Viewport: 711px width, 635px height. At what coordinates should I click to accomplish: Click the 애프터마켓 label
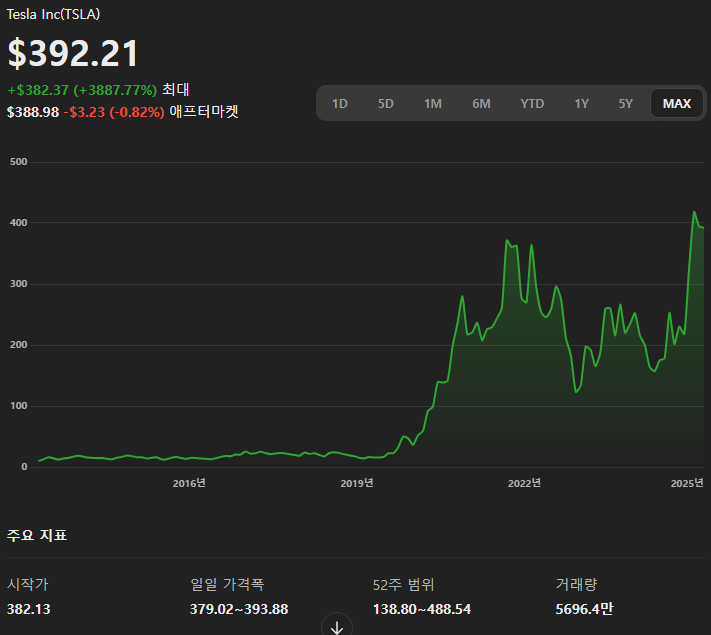pyautogui.click(x=204, y=112)
